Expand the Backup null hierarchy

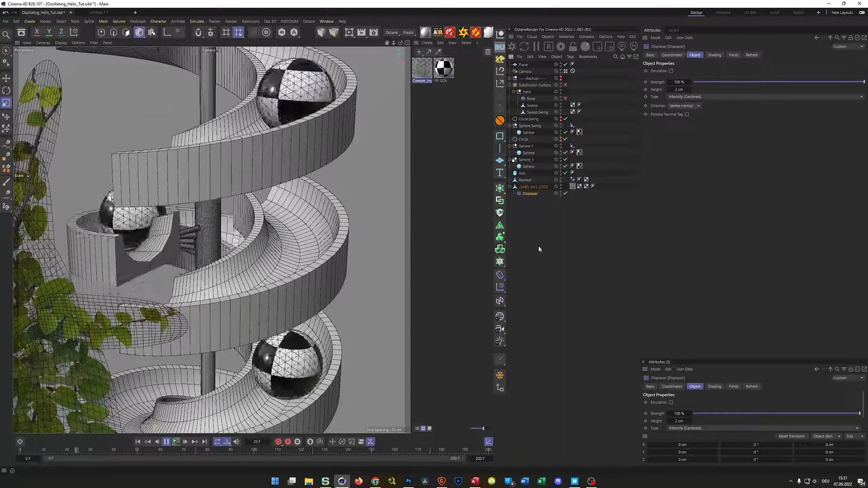509,78
